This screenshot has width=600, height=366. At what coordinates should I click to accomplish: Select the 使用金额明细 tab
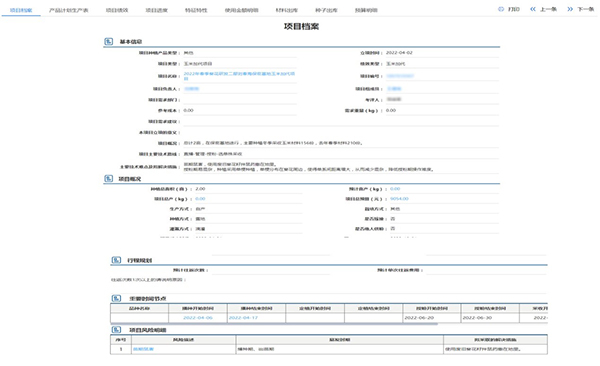pyautogui.click(x=241, y=10)
